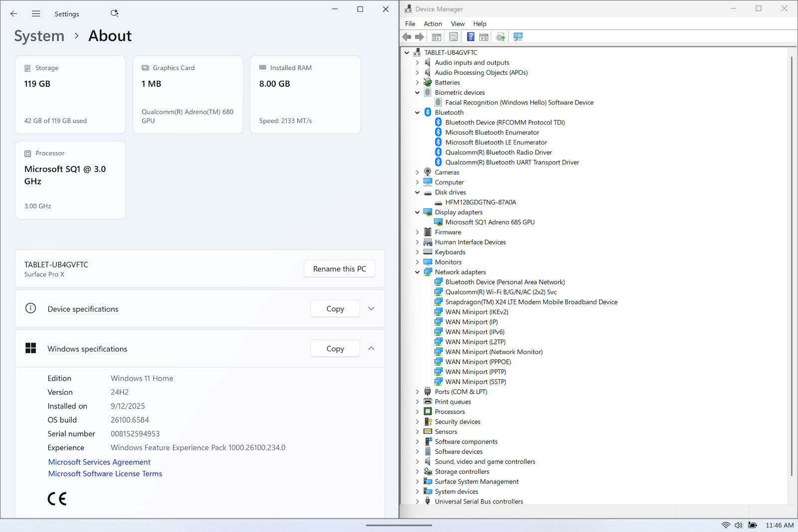Collapse the Network adapters node
Viewport: 798px width, 532px height.
click(417, 272)
